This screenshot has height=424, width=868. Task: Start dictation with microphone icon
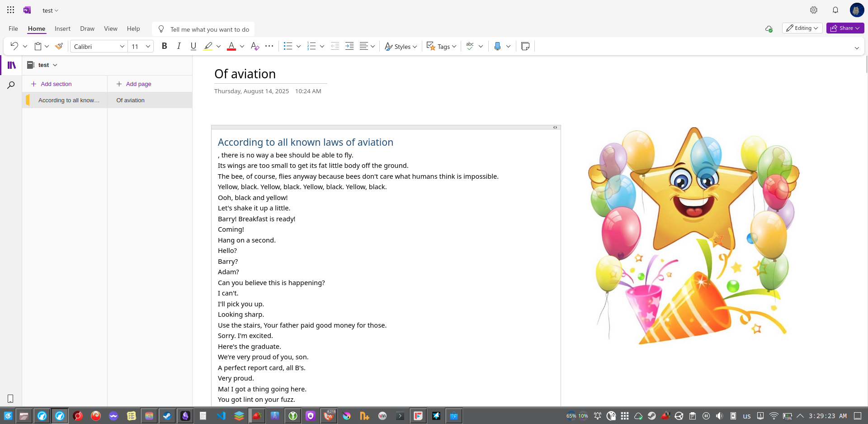point(497,46)
